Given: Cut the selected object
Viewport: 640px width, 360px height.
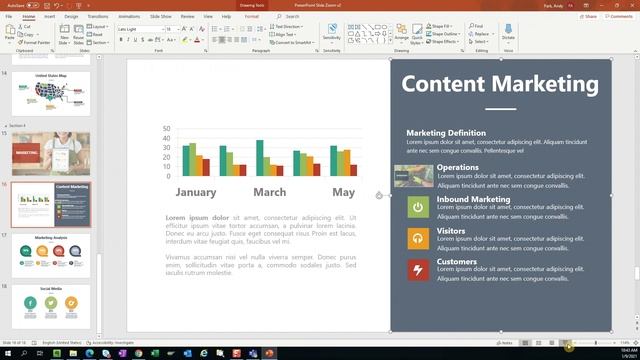Looking at the screenshot, I should pos(24,27).
